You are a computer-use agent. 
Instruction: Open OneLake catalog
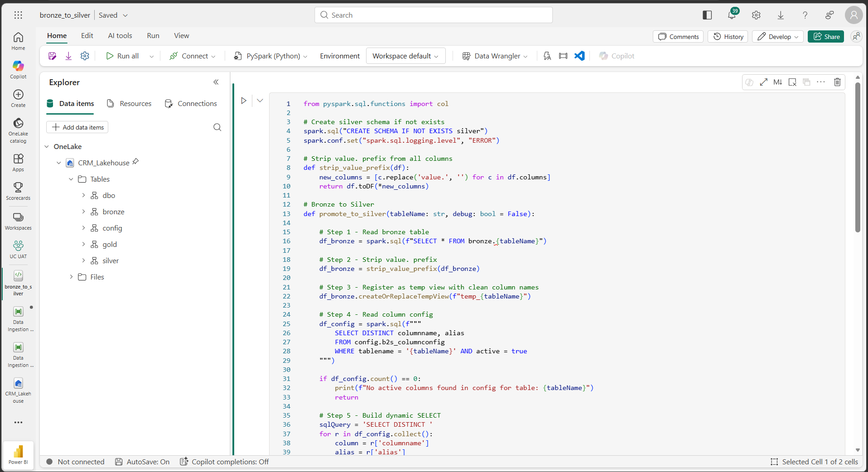point(18,130)
